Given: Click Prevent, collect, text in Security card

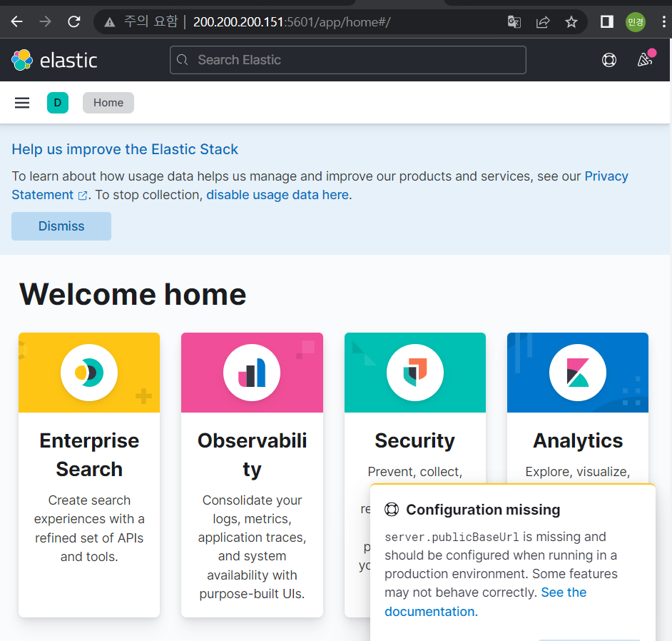Looking at the screenshot, I should [415, 472].
